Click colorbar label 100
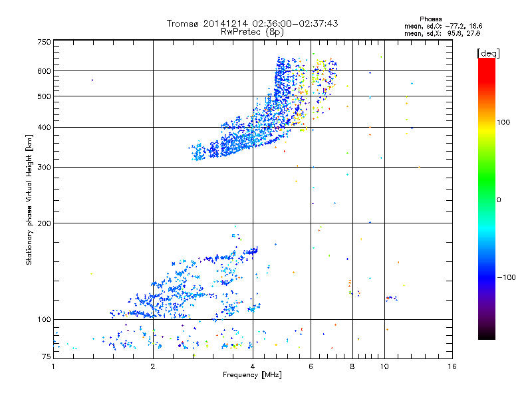The height and width of the screenshot is (399, 532). [x=503, y=122]
